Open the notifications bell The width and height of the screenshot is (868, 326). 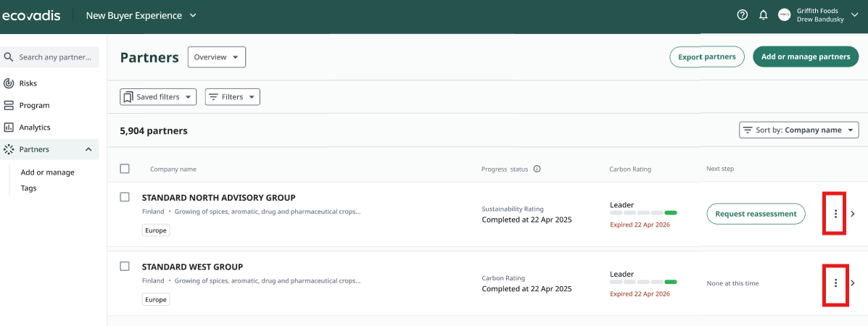(x=764, y=15)
